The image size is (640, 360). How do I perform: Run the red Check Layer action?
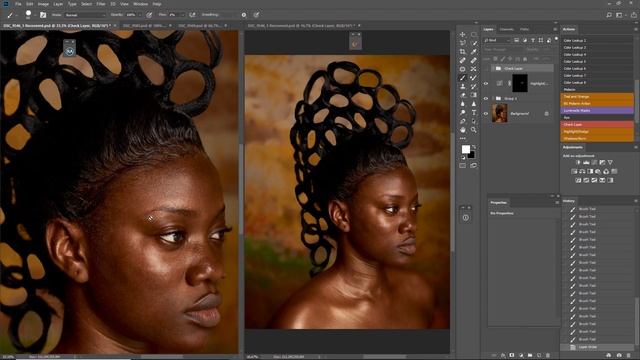[x=597, y=124]
